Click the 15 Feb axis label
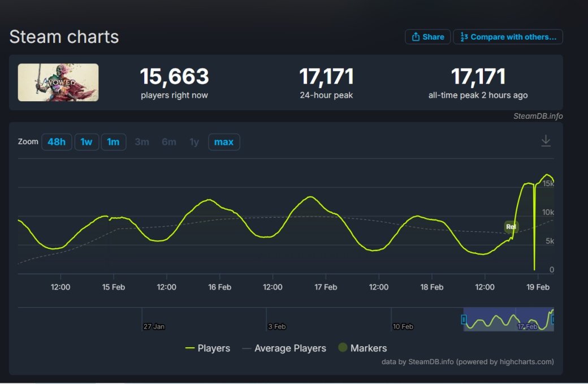588x384 pixels. 114,287
